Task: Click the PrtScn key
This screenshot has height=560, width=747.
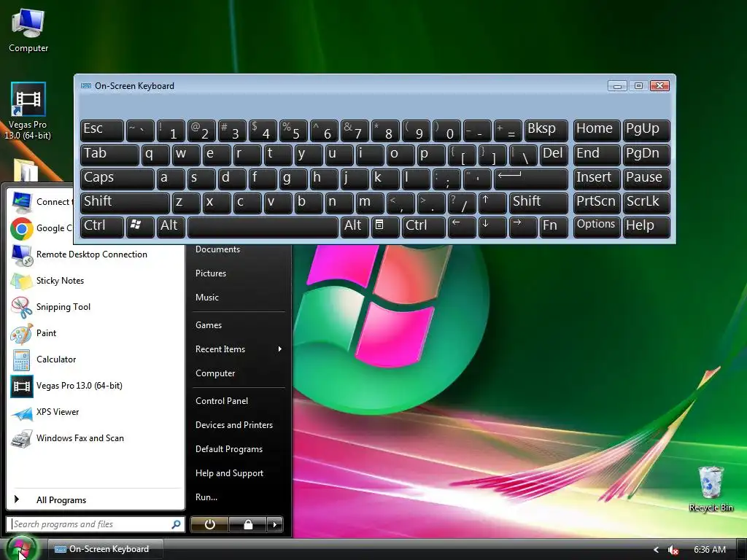Action: pos(597,203)
